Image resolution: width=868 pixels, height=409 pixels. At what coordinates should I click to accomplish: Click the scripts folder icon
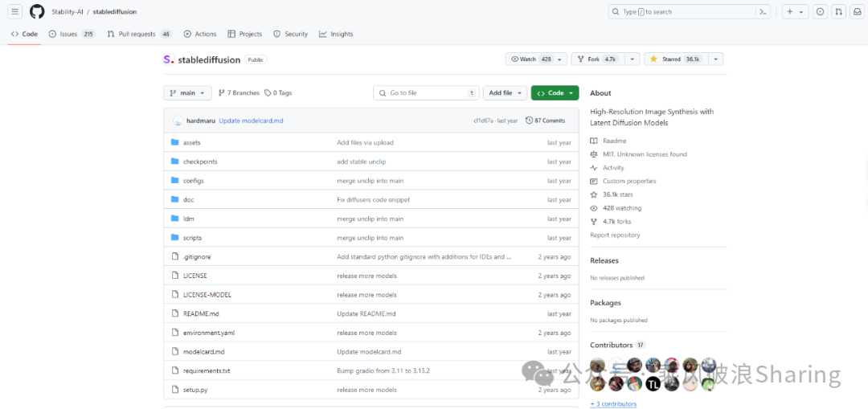(x=175, y=237)
